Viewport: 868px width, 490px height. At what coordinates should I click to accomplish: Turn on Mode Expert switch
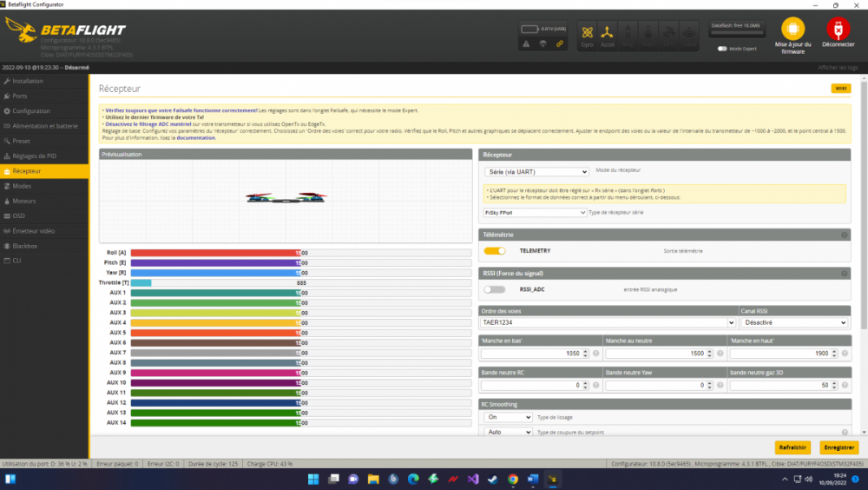click(722, 49)
